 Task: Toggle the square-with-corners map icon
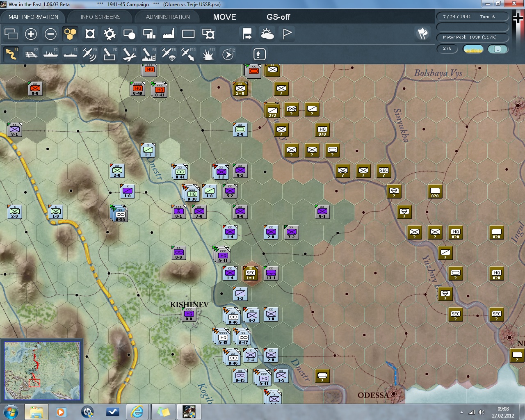point(90,34)
